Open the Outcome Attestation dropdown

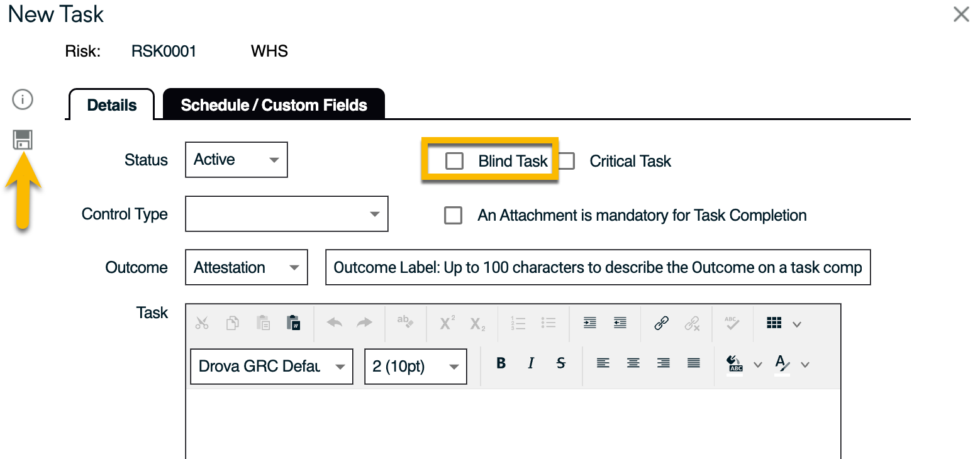(x=247, y=267)
